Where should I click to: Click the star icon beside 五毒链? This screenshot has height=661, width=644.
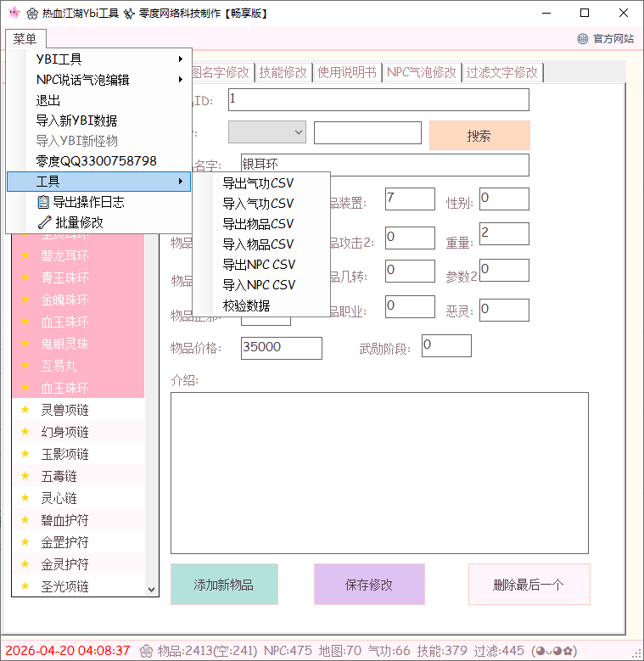coord(25,476)
